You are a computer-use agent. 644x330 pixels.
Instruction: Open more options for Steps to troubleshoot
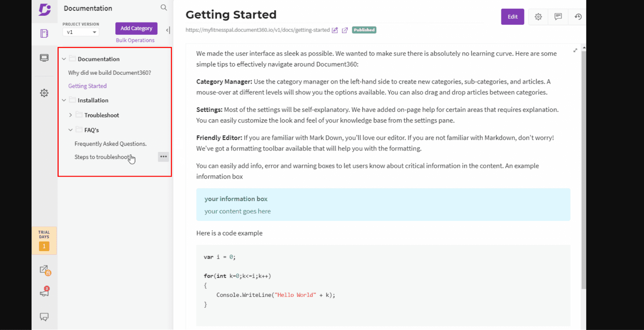(x=163, y=157)
